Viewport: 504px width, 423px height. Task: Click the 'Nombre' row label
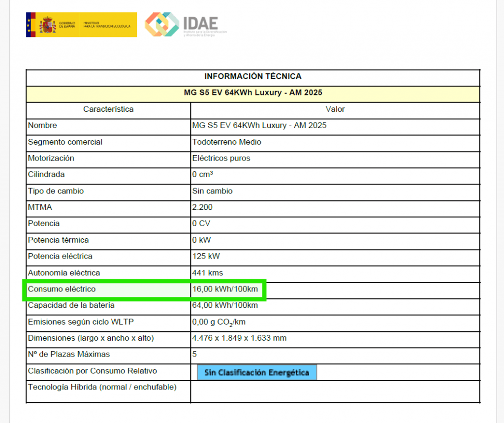pyautogui.click(x=42, y=126)
